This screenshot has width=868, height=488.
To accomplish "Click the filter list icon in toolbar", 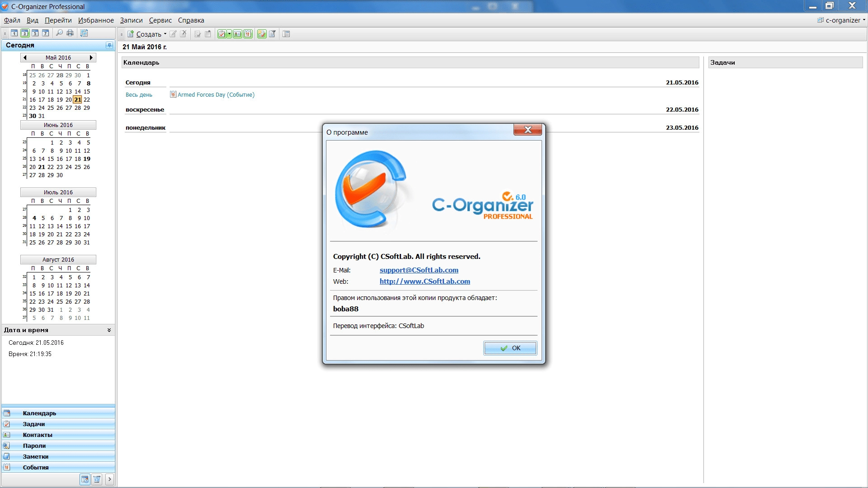I will [x=272, y=34].
